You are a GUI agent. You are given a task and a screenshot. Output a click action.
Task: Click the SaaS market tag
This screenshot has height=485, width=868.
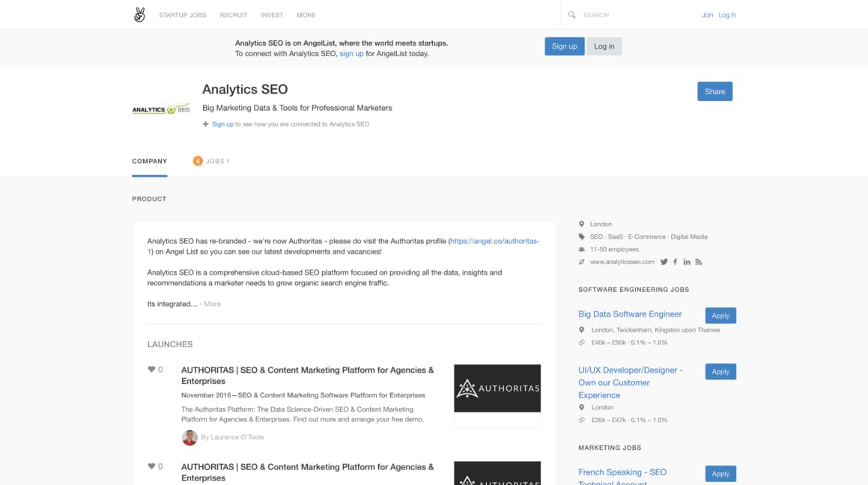pos(615,237)
